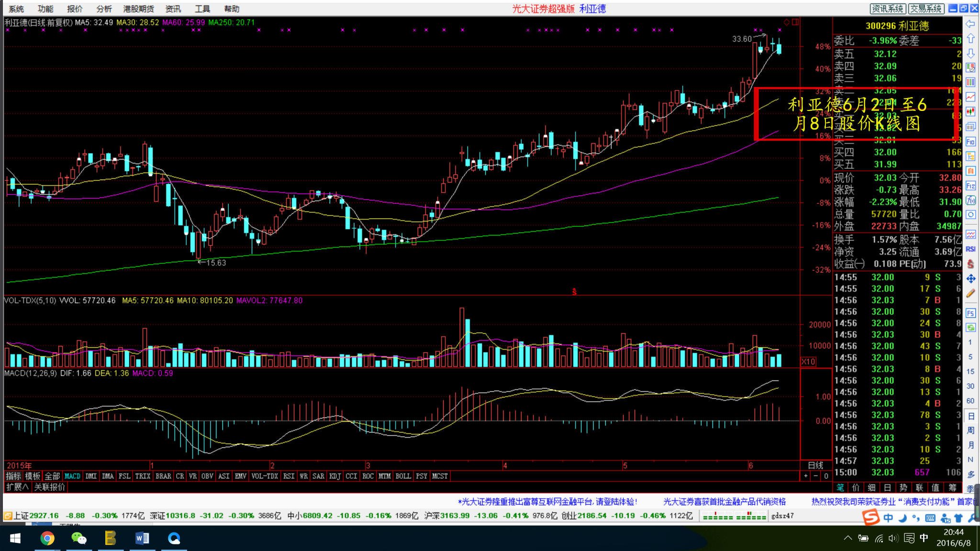
Task: Click the four-way move arrows icon
Action: 970,279
